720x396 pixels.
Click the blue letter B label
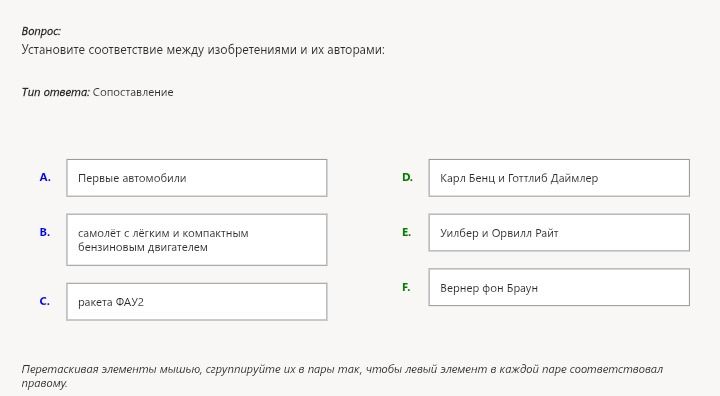coord(45,232)
